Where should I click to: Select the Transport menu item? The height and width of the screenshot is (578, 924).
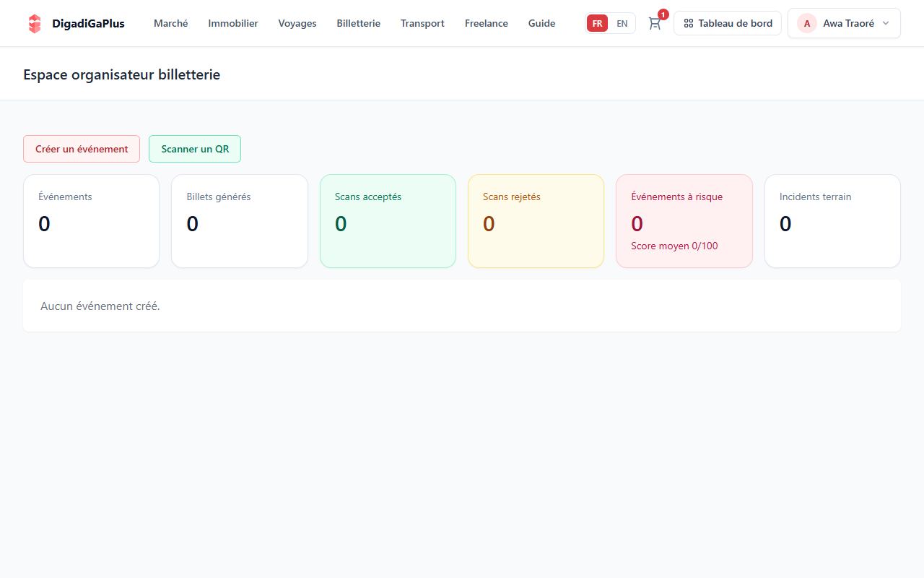click(x=422, y=23)
